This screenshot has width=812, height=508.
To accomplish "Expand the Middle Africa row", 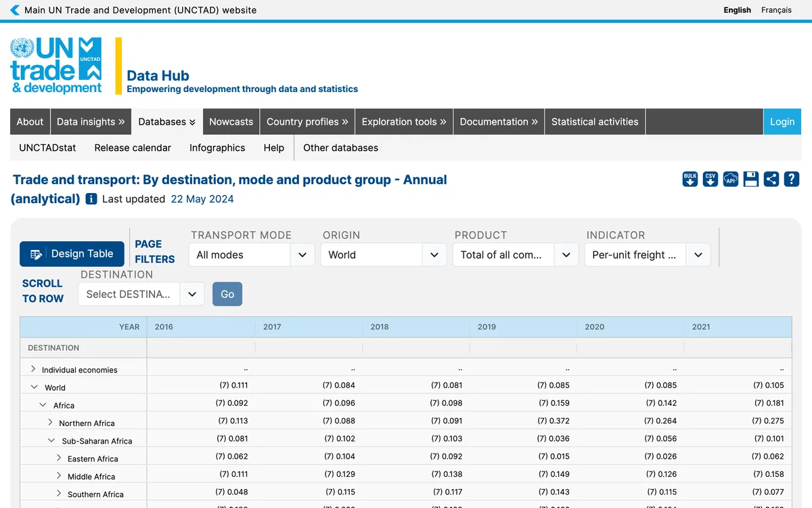I will 59,475.
